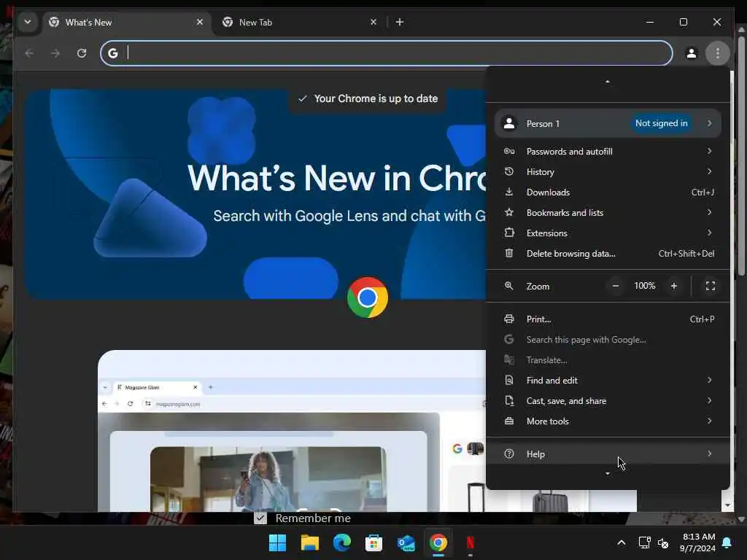The width and height of the screenshot is (747, 560).
Task: Click menu scroll-up arrow at top
Action: pos(608,82)
